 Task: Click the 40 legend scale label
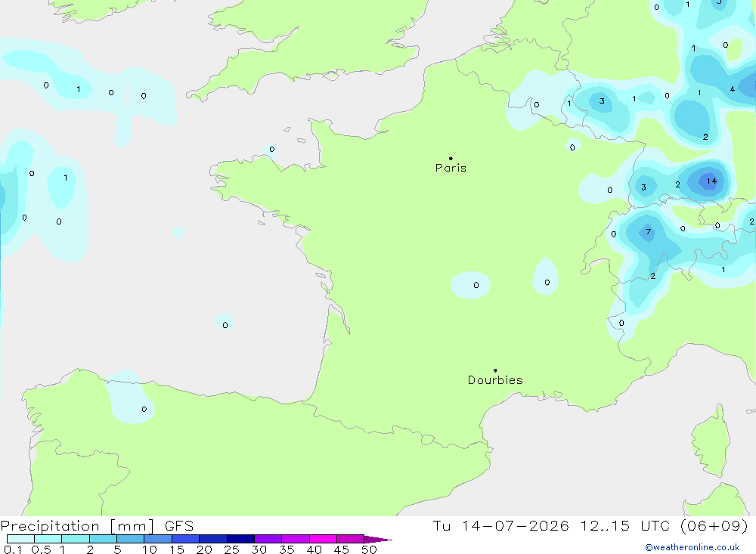[314, 549]
